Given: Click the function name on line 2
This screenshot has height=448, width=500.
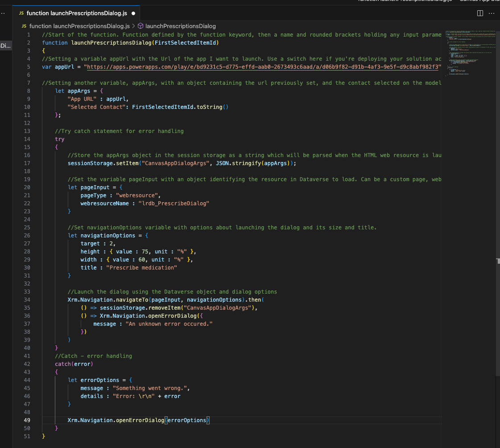Looking at the screenshot, I should point(111,43).
